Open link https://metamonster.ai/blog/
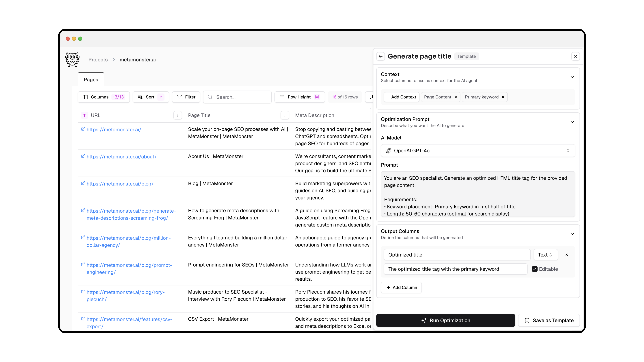Screen dimensions: 644x362 pos(120,184)
